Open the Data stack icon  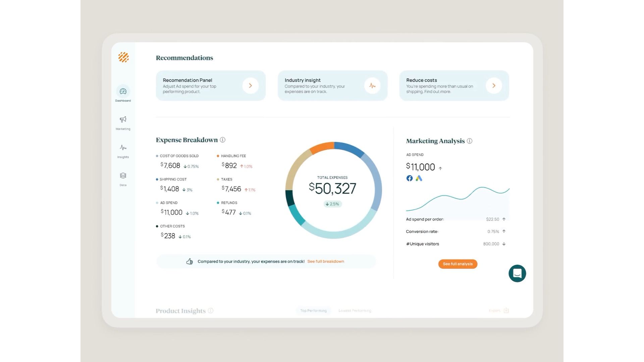[123, 176]
